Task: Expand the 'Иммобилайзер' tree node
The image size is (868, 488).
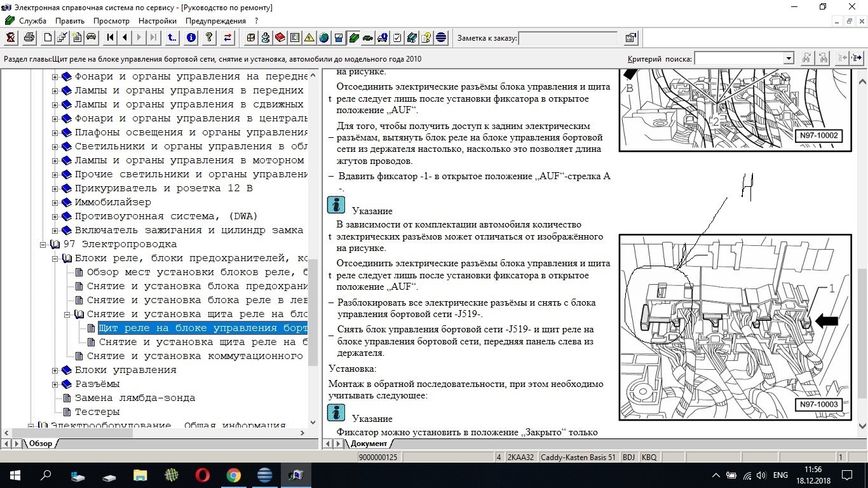Action: coord(55,202)
